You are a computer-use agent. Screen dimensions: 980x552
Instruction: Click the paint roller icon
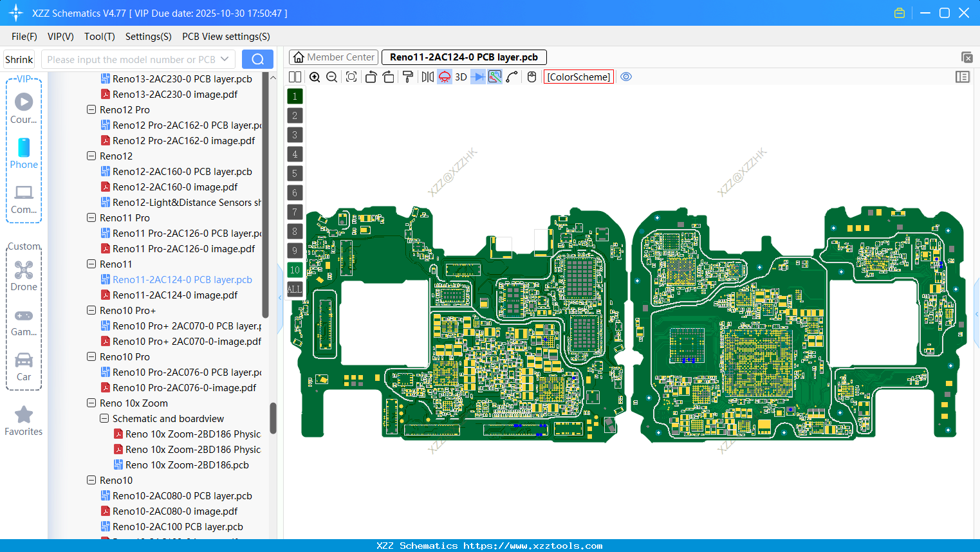[x=408, y=77]
